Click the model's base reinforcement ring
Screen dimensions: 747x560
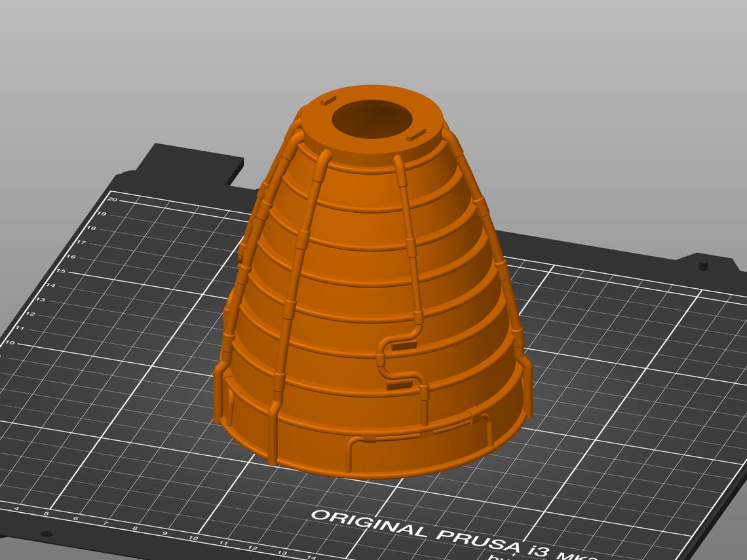tap(373, 452)
